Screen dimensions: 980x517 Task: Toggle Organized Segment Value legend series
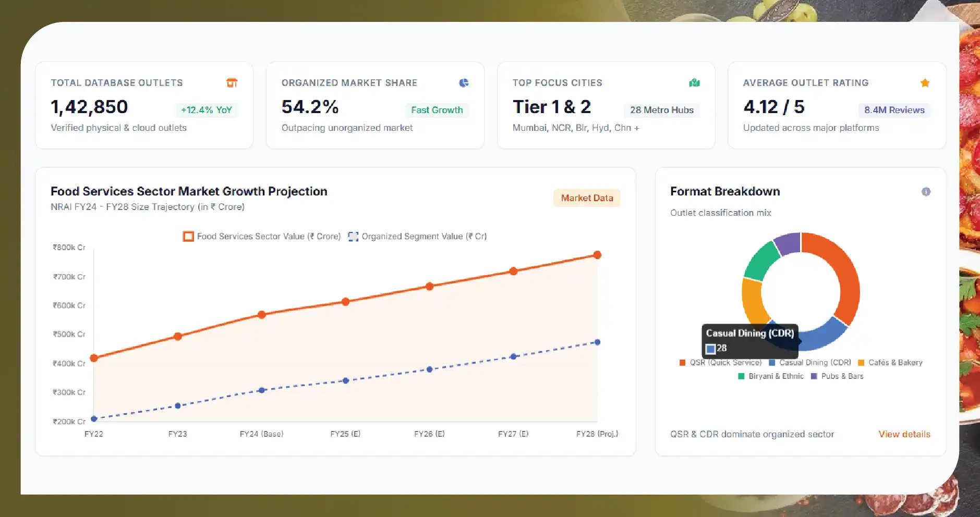point(417,237)
